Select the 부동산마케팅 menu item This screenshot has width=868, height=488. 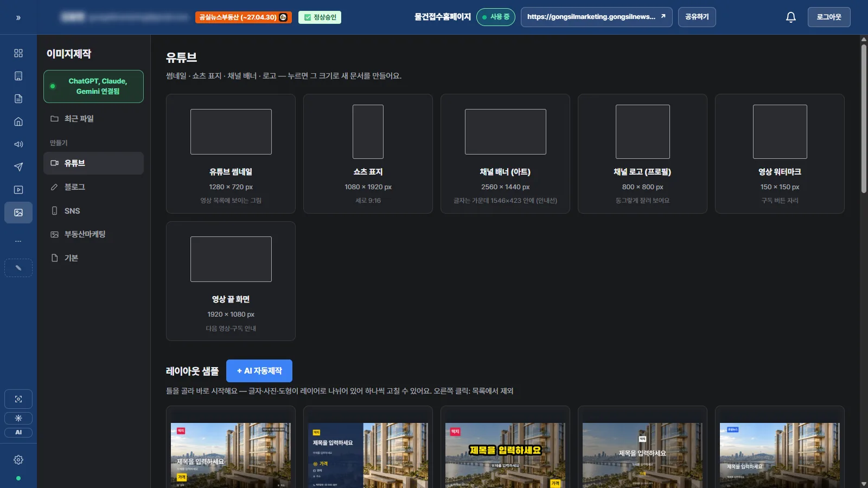point(93,234)
